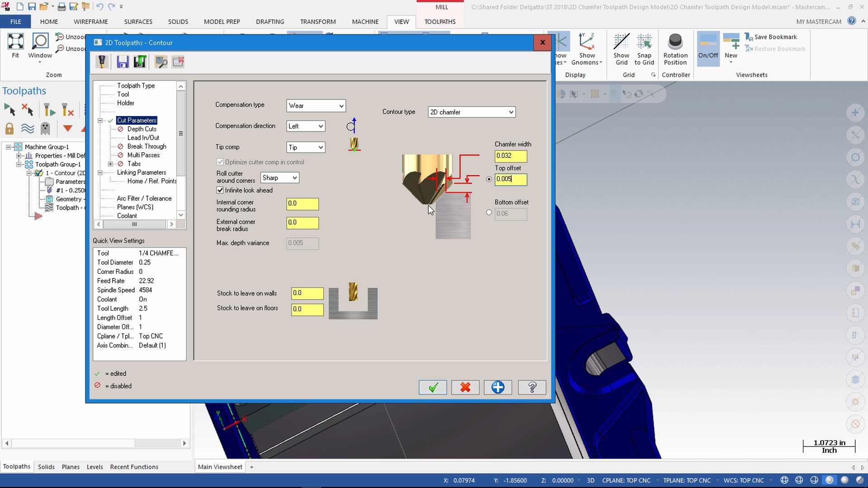This screenshot has height=488, width=868.
Task: Select the Holder icon in toolpath panel
Action: pos(126,103)
